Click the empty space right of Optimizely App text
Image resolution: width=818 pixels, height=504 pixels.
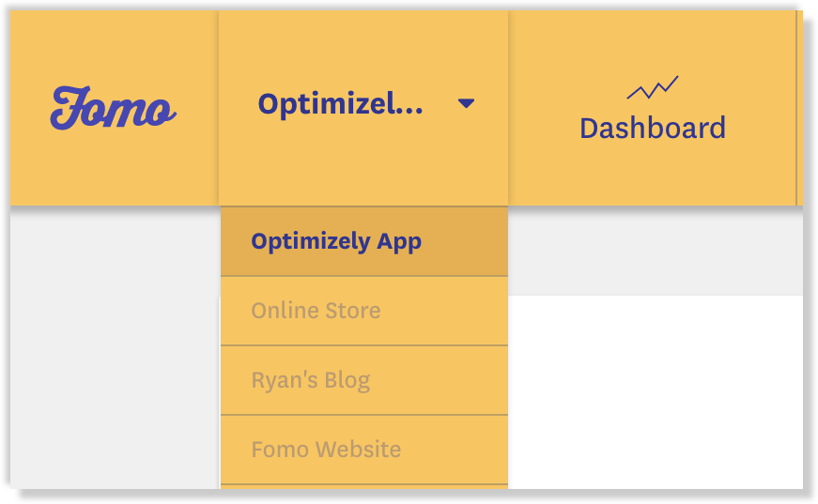coord(464,241)
